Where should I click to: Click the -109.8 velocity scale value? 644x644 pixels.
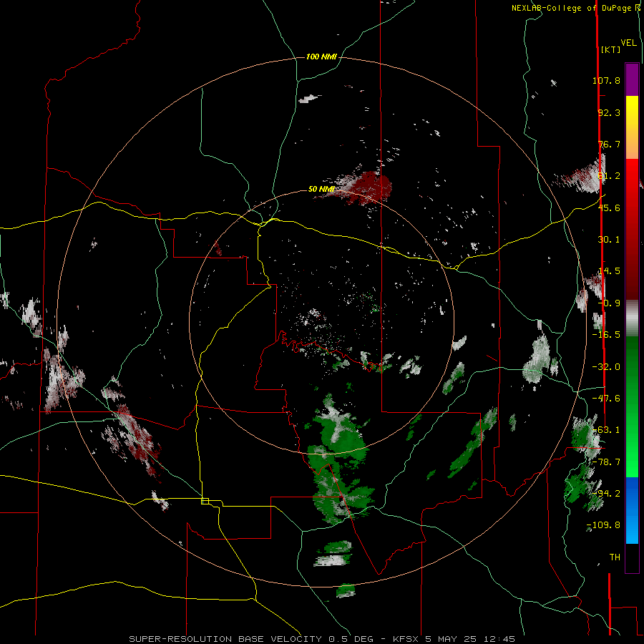pyautogui.click(x=604, y=525)
